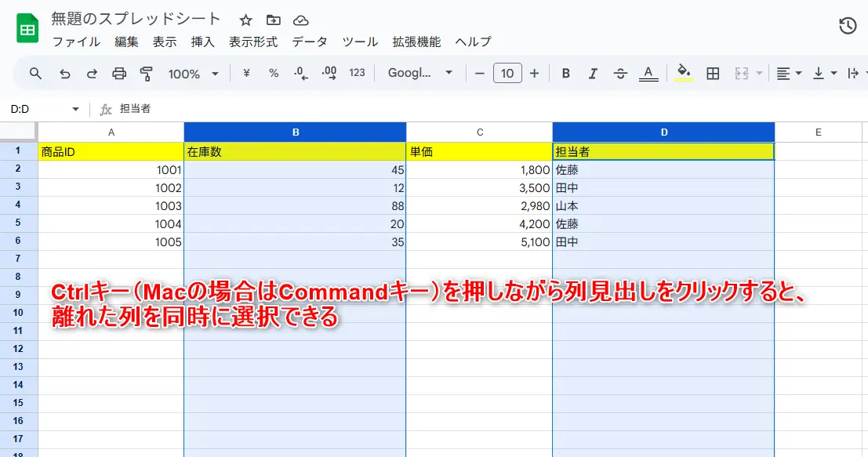Click the redo arrow icon
The image size is (868, 457).
[x=92, y=74]
